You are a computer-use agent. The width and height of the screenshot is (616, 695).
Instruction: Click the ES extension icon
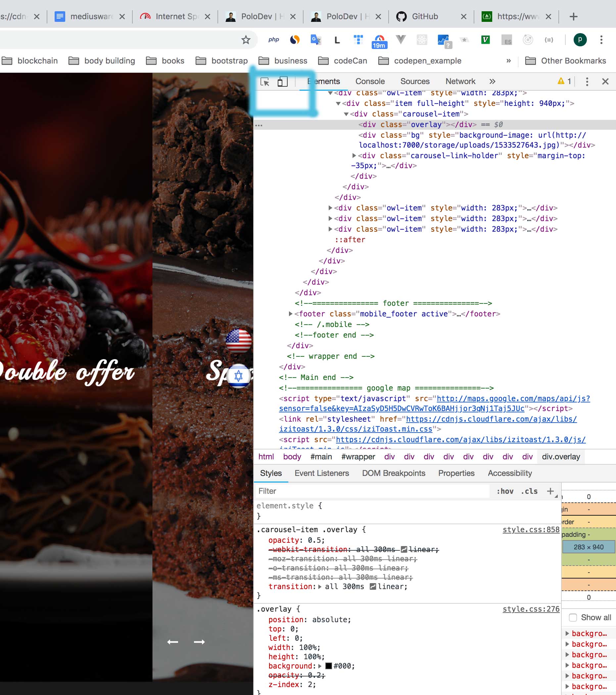click(x=506, y=40)
